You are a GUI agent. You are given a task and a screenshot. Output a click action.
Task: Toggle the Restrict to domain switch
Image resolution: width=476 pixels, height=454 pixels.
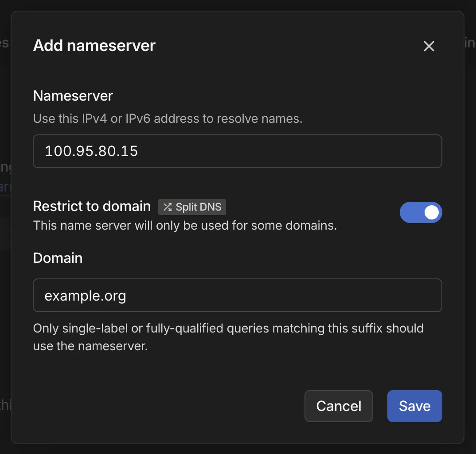tap(421, 212)
